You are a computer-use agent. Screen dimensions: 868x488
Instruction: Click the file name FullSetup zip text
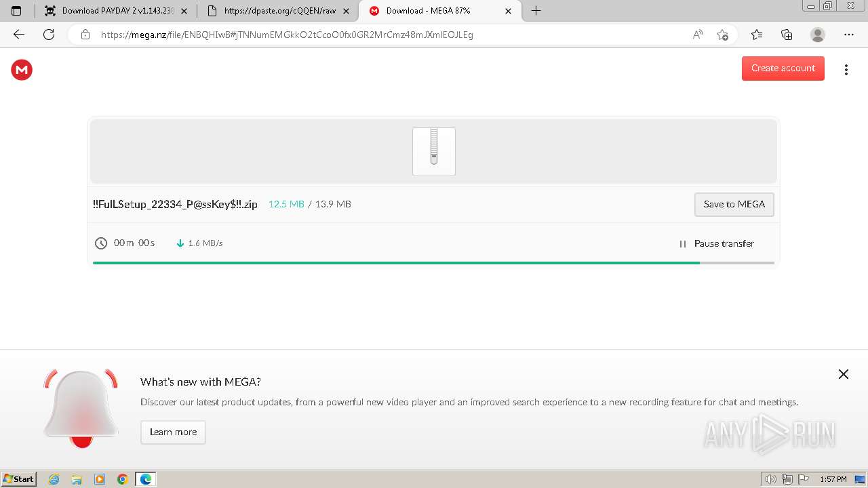(x=175, y=204)
